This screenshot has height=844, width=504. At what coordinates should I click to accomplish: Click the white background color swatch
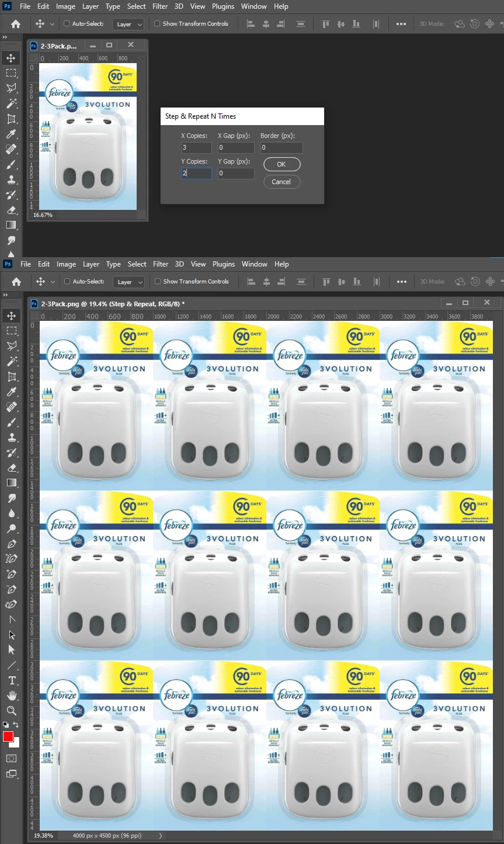pos(16,744)
